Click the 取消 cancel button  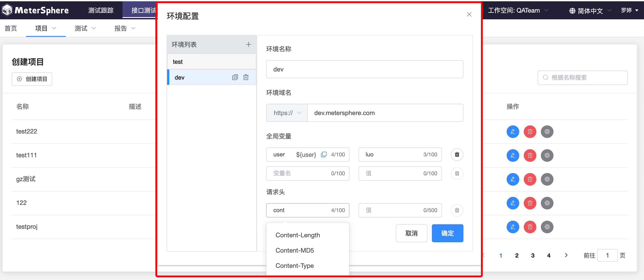tap(411, 233)
